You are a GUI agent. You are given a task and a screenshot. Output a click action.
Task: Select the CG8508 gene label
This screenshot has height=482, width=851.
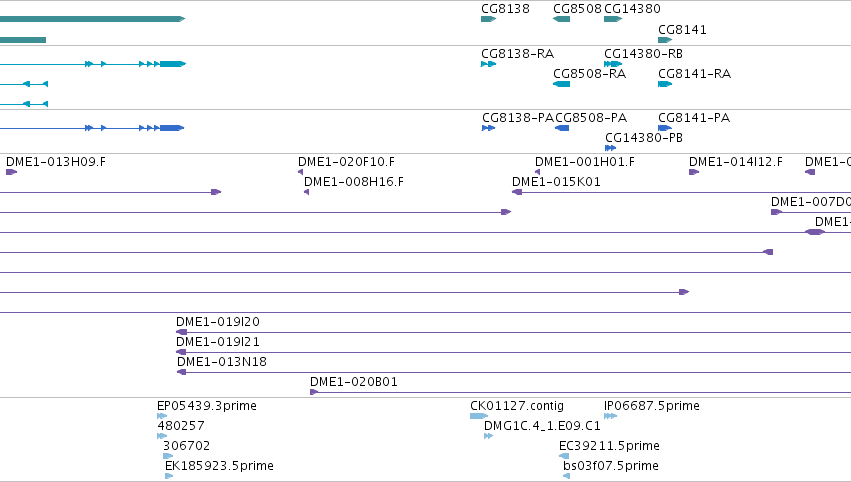tap(577, 9)
